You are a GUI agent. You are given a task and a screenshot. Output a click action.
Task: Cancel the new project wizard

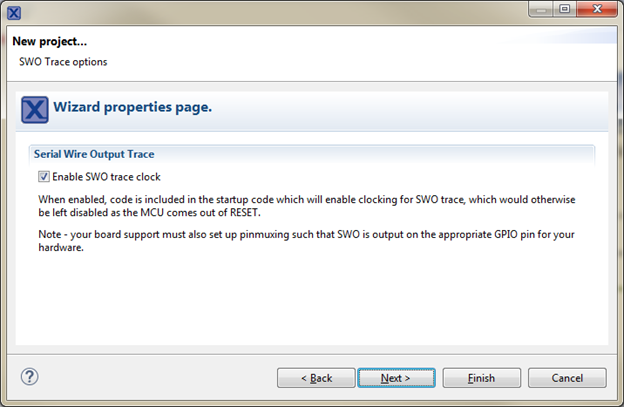tap(567, 378)
